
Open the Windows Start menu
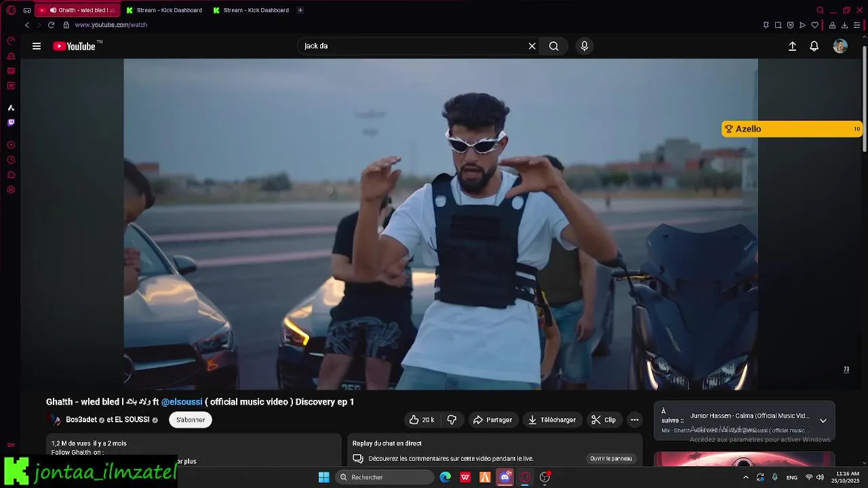pyautogui.click(x=324, y=477)
